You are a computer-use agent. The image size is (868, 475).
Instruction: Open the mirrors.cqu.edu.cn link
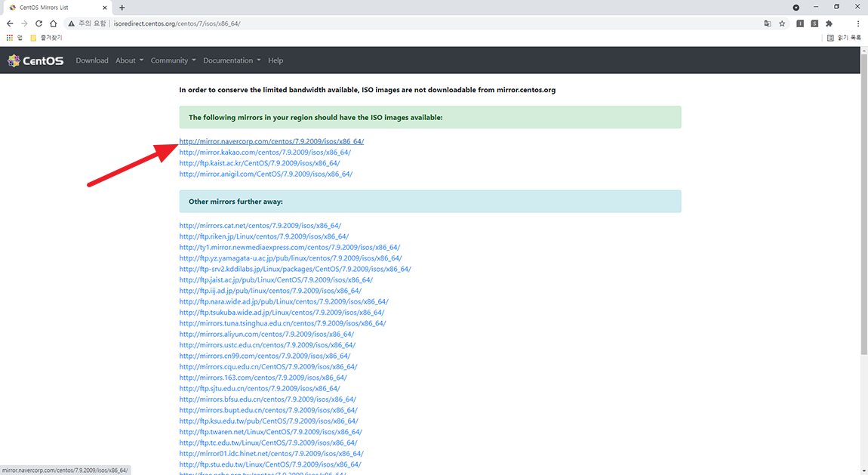click(x=269, y=366)
